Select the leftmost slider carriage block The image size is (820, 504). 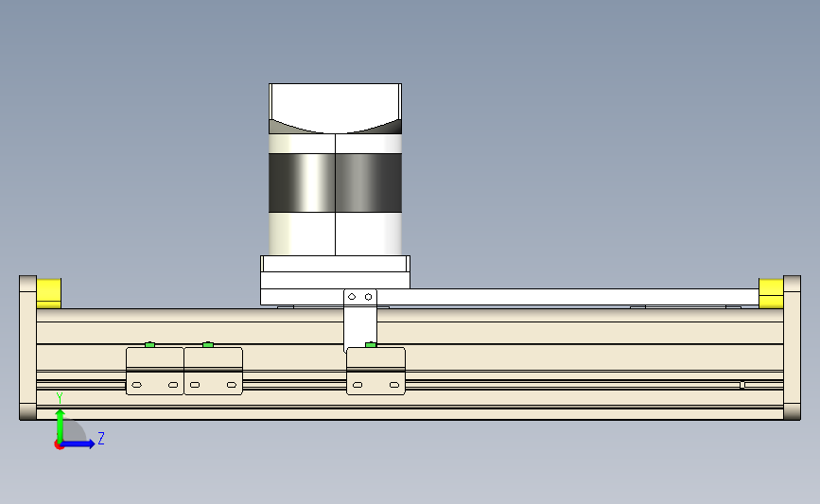155,371
